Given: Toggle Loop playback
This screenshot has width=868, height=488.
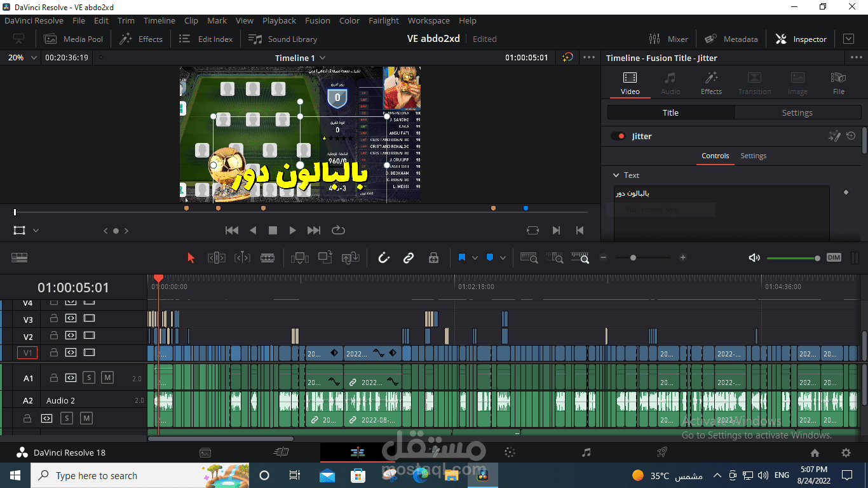Looking at the screenshot, I should tap(338, 230).
